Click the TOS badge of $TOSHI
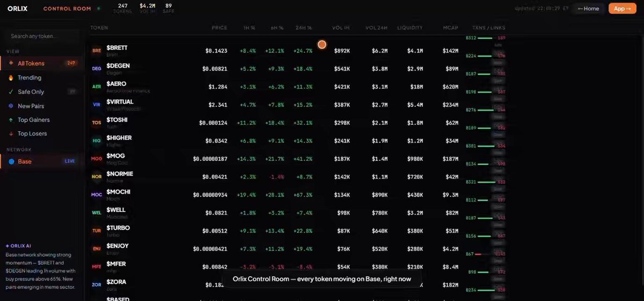This screenshot has width=644, height=301. pos(97,123)
